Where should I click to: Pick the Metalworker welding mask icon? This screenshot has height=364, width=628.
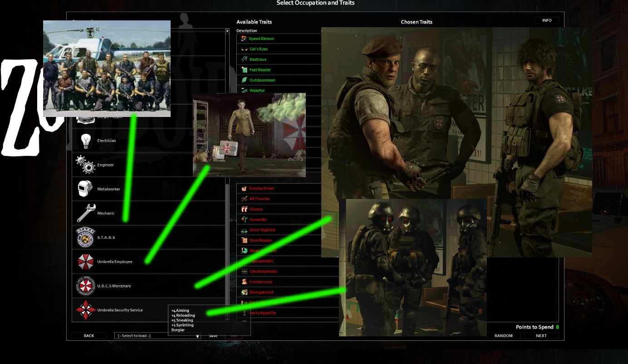click(85, 189)
